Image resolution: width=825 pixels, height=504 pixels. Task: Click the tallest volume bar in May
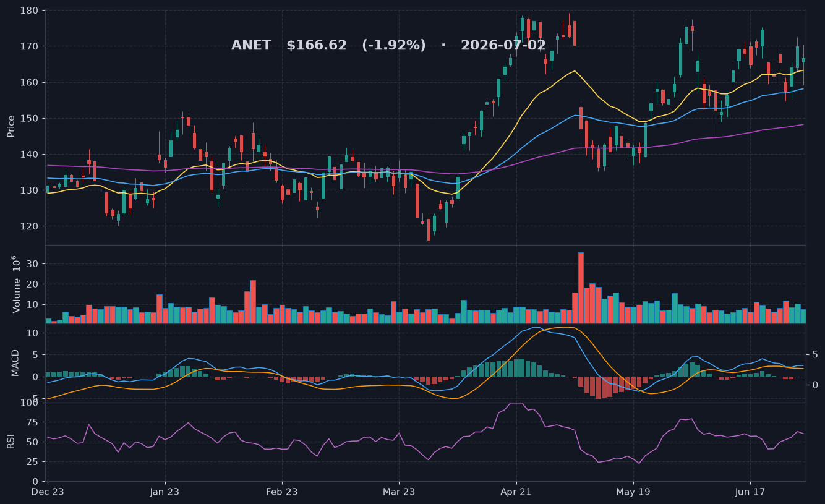click(581, 288)
